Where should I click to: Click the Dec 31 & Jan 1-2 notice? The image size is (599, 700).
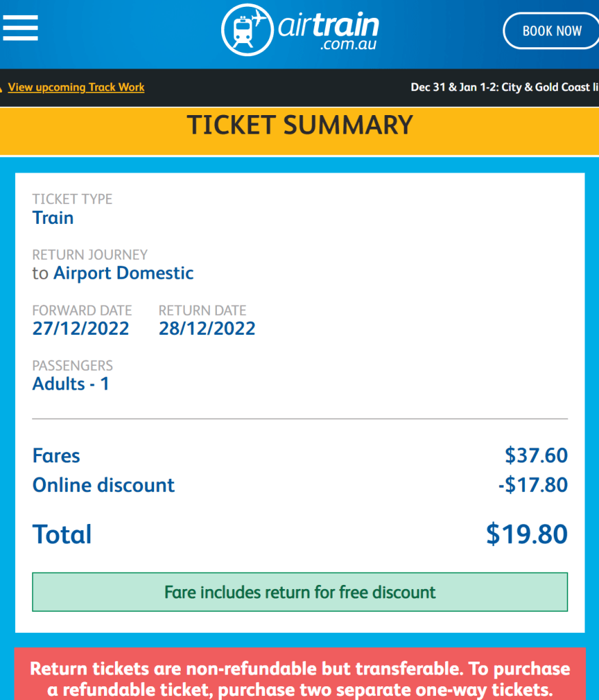pyautogui.click(x=503, y=88)
